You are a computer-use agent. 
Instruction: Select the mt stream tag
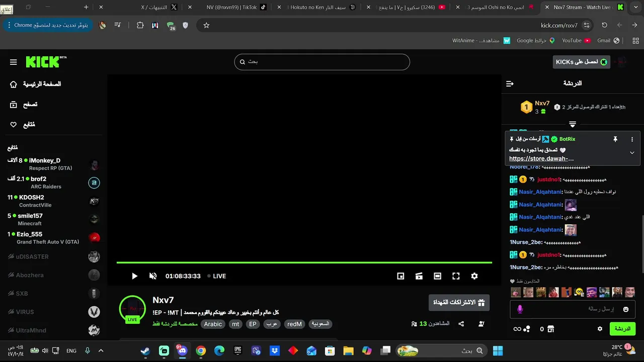coord(235,324)
